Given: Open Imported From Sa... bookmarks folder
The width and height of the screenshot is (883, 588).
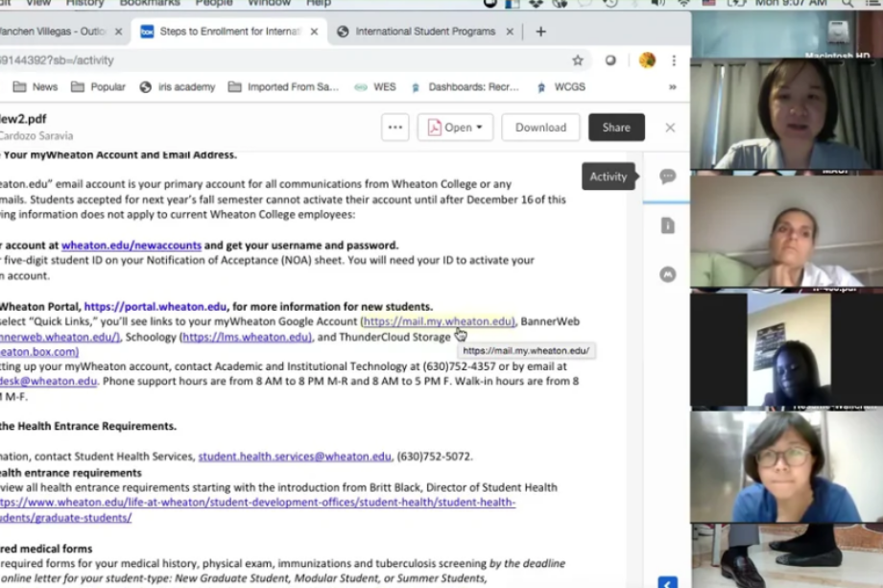Looking at the screenshot, I should tap(283, 87).
